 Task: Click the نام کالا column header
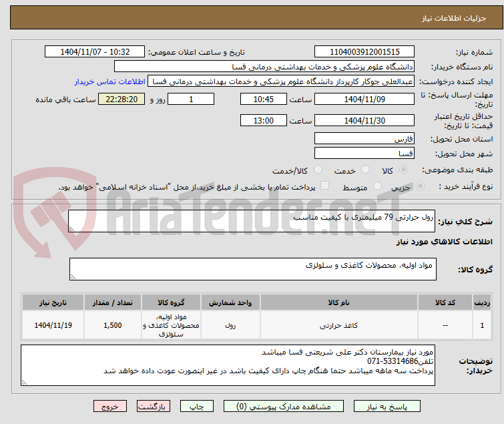[339, 302]
